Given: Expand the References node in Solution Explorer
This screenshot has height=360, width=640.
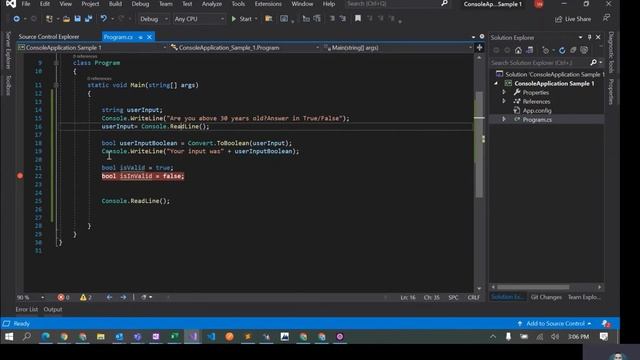Looking at the screenshot, I should 504,101.
